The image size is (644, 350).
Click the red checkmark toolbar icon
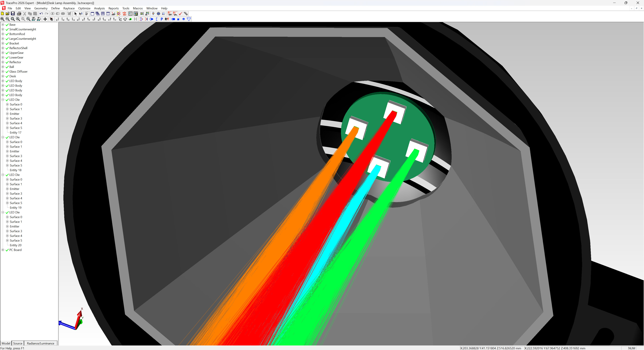[x=180, y=14]
